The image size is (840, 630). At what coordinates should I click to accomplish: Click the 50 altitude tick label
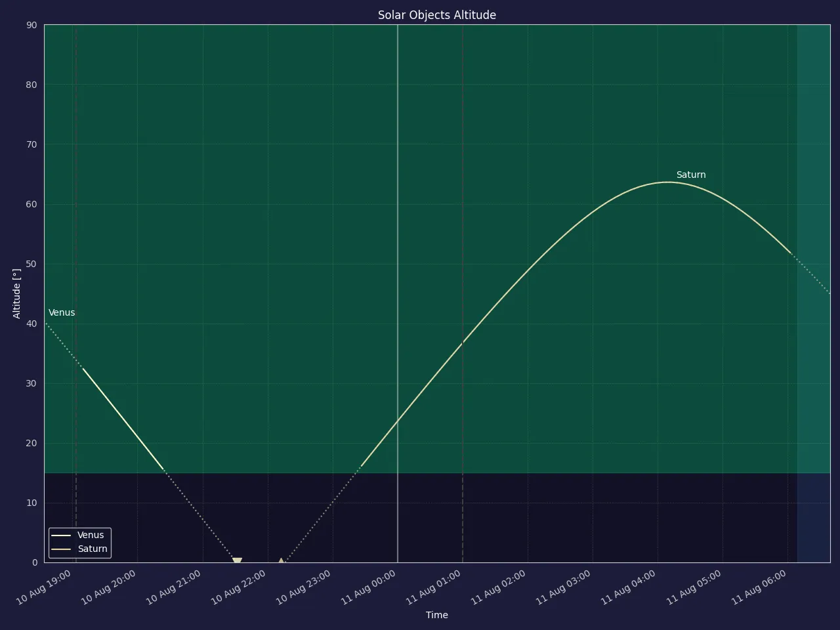click(32, 264)
